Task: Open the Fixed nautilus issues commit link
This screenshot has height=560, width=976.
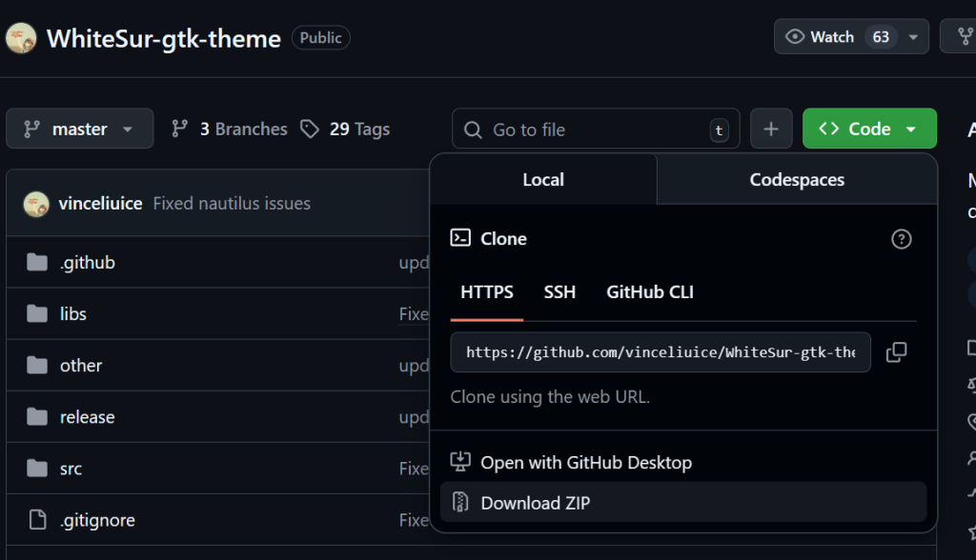Action: pos(232,204)
